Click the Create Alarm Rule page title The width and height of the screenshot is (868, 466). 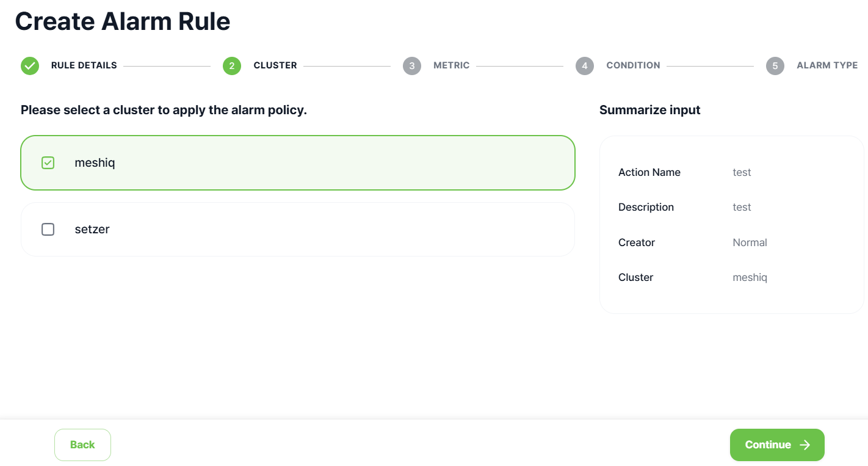click(123, 21)
